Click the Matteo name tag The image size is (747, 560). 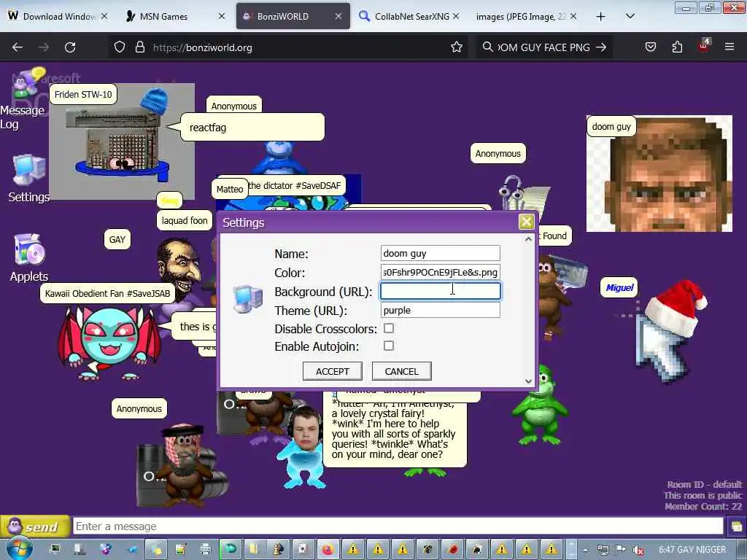point(230,189)
